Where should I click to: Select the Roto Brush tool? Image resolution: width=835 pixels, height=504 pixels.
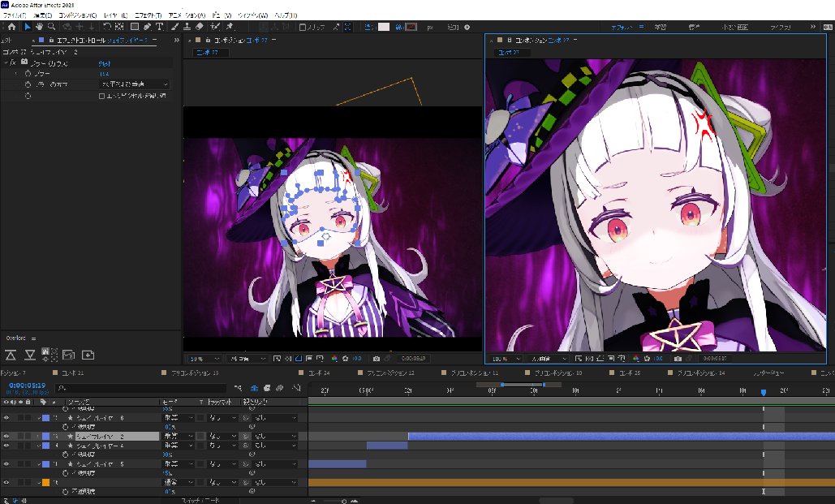215,27
